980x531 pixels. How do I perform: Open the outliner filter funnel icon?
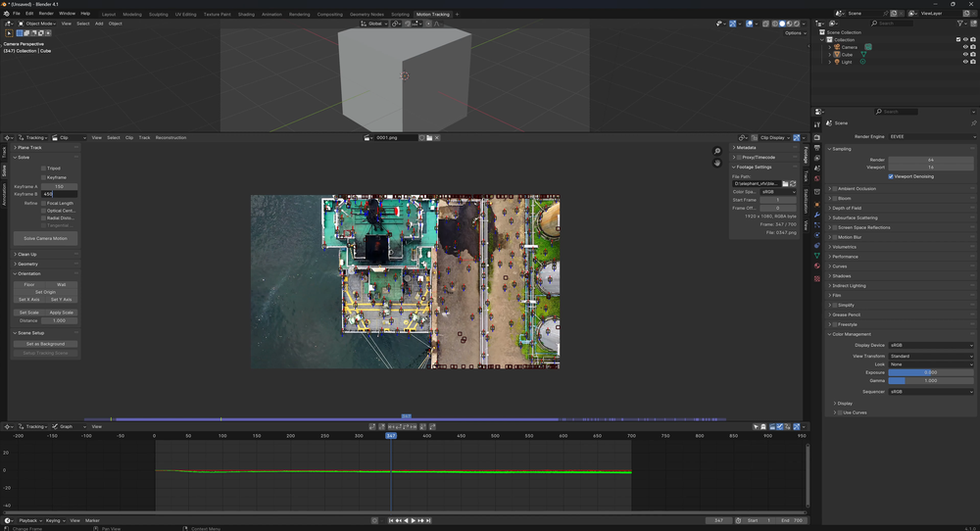pos(961,23)
